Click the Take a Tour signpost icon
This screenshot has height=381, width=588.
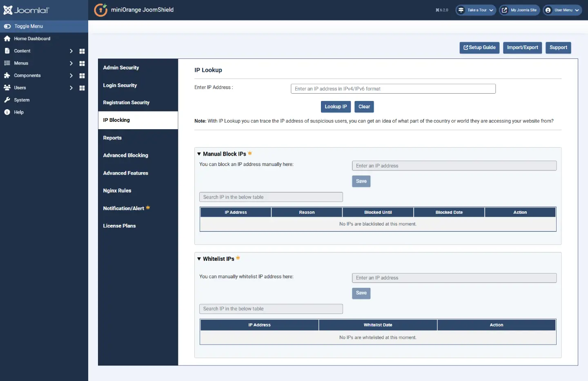click(461, 10)
